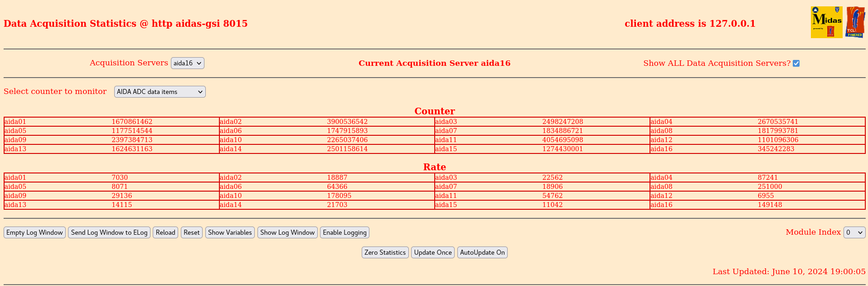
Task: Click the Midas logo icon
Action: pyautogui.click(x=826, y=22)
